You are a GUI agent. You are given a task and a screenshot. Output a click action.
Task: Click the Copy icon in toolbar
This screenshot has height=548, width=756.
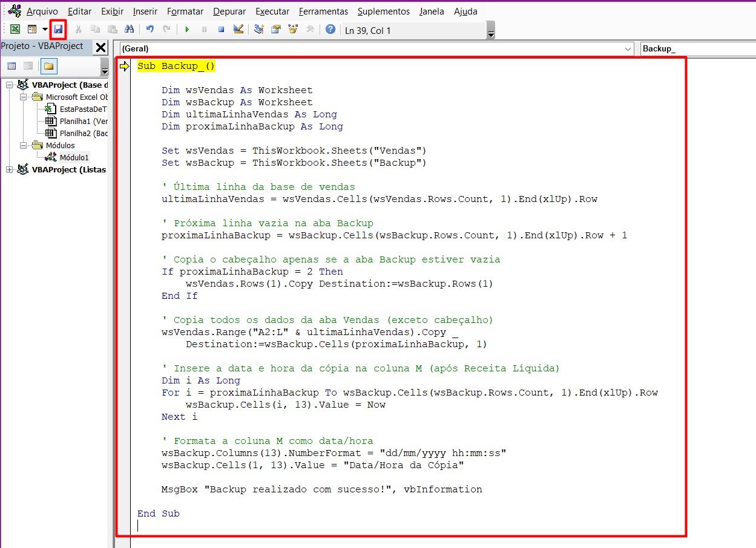click(95, 29)
